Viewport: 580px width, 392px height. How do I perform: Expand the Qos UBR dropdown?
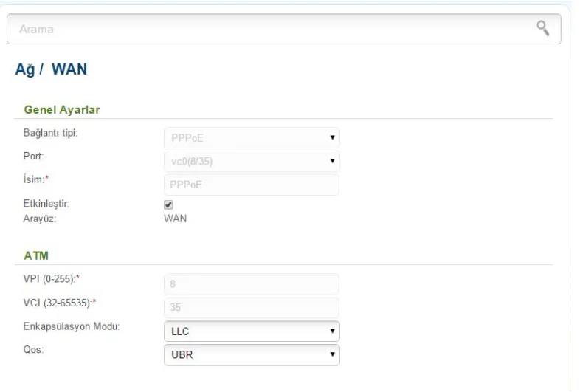pyautogui.click(x=250, y=354)
